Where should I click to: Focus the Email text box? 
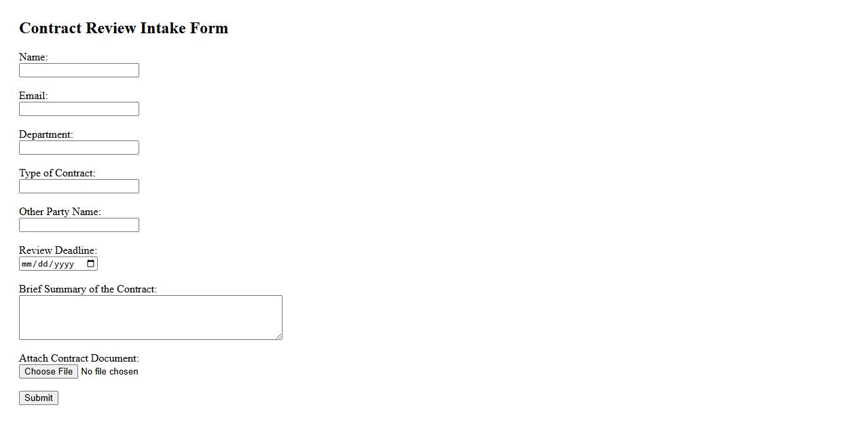coord(79,109)
